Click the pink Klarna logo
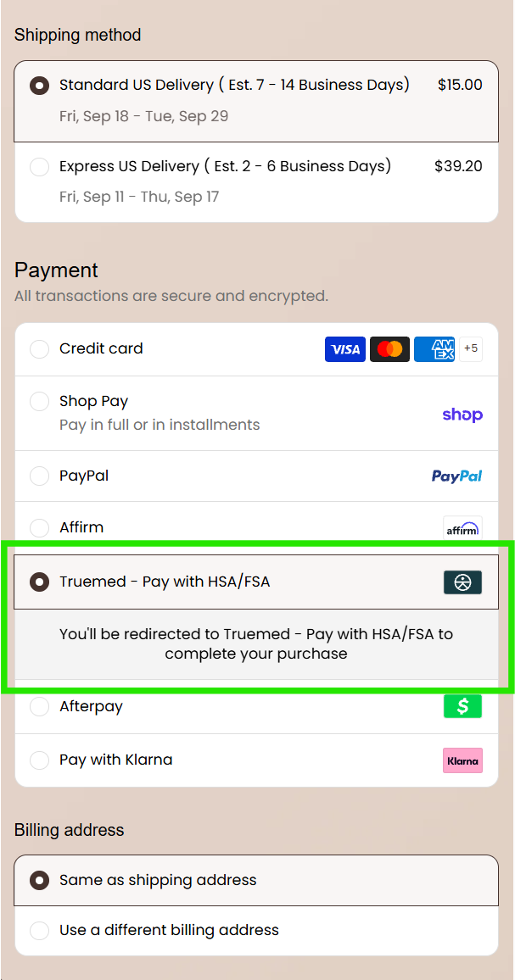The width and height of the screenshot is (515, 980). click(x=462, y=760)
